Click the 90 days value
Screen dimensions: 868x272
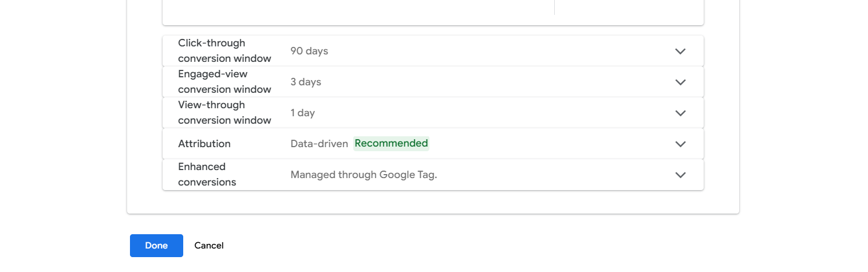click(x=309, y=51)
